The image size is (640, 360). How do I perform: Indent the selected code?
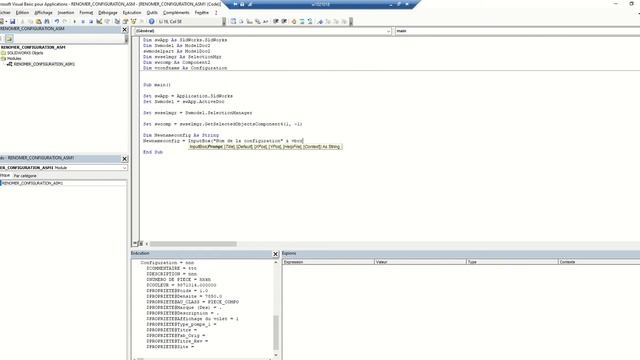[x=276, y=21]
